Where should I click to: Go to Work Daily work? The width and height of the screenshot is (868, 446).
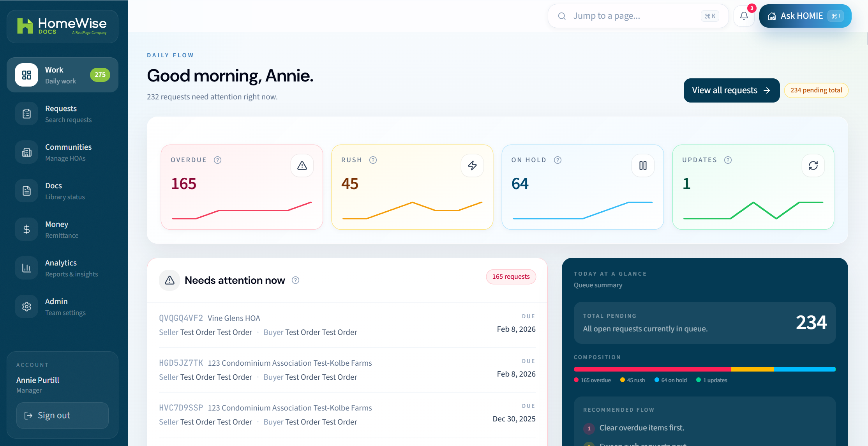tap(62, 75)
